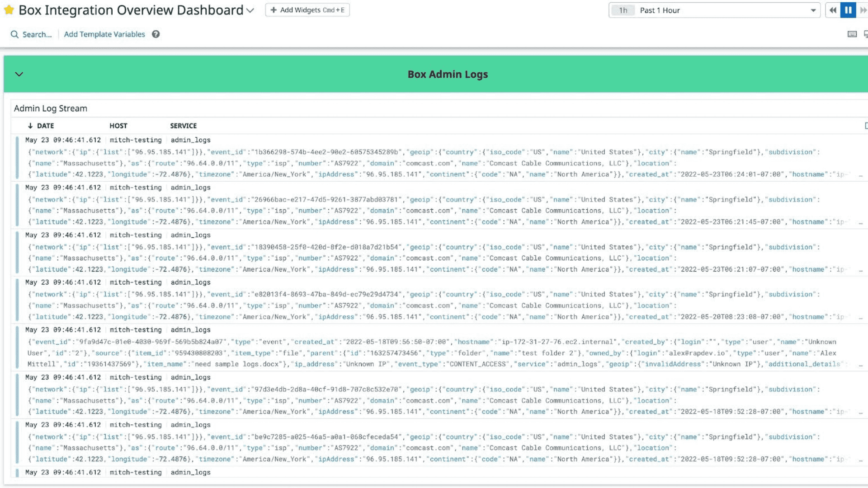Pause live dashboard updates
Screen dimensions: 868x488
coord(848,10)
